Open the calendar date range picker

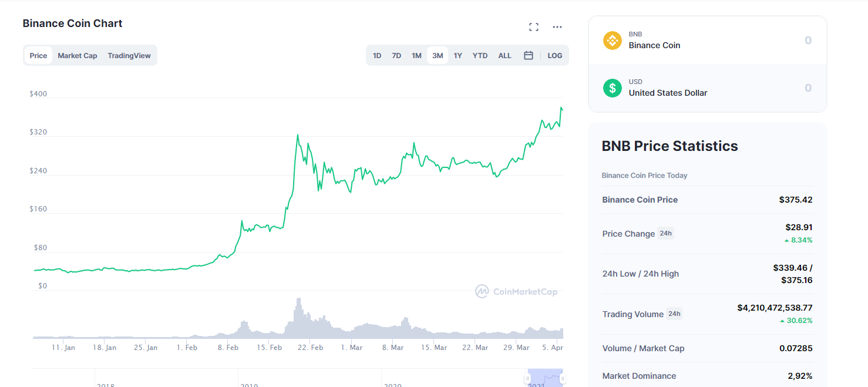click(x=528, y=55)
